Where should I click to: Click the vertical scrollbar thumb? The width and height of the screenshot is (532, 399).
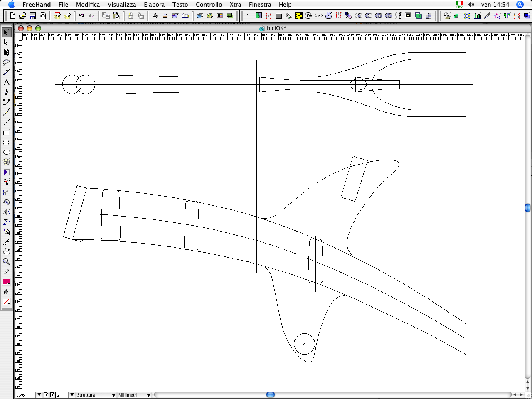pos(528,208)
